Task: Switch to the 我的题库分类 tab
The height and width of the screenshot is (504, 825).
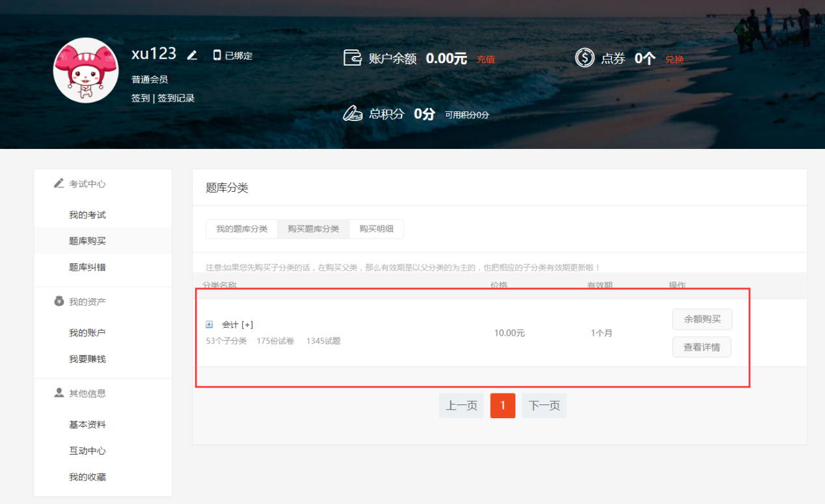Action: point(241,229)
